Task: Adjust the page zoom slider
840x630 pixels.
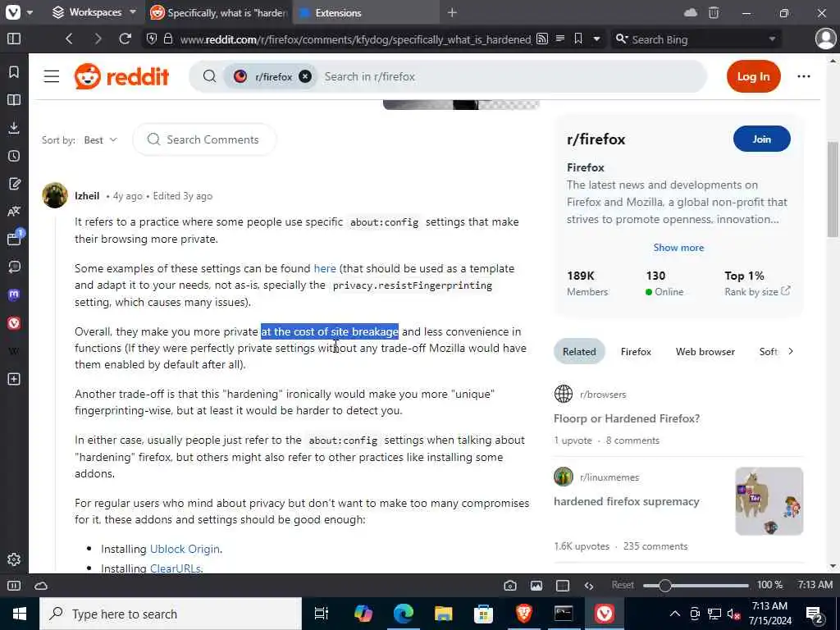Action: tap(664, 586)
